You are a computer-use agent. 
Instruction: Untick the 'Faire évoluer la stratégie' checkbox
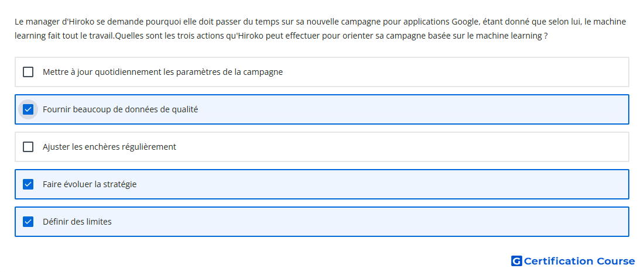[28, 184]
